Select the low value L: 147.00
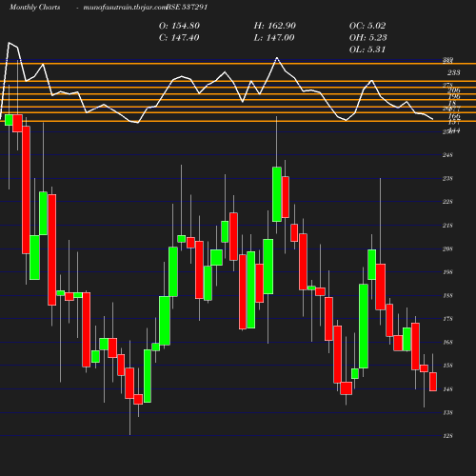Image resolution: width=476 pixels, height=476 pixels. pos(274,38)
